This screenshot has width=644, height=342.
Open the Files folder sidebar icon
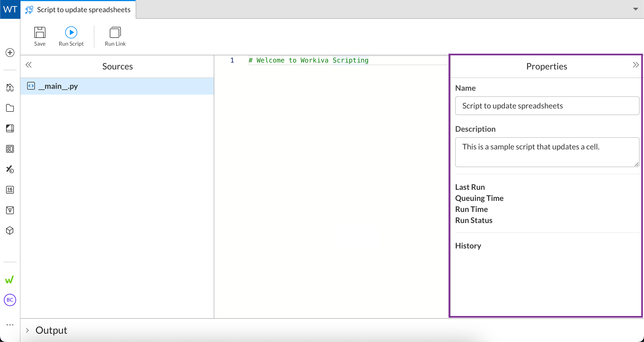click(10, 108)
